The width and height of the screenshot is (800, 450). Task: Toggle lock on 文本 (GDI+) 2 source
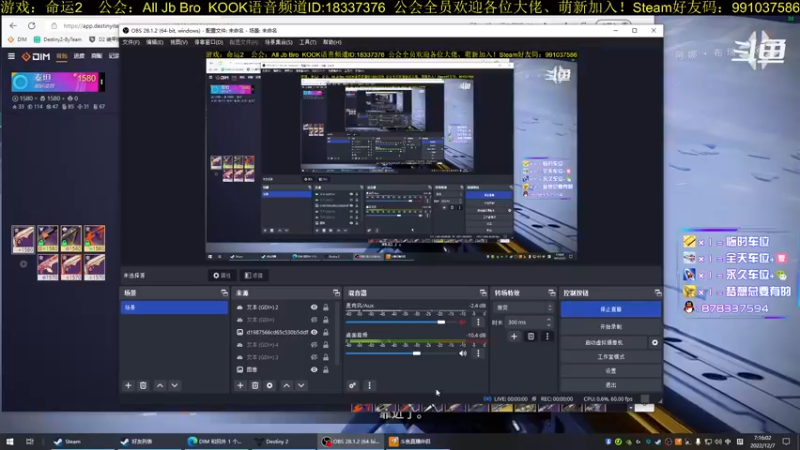tap(326, 307)
